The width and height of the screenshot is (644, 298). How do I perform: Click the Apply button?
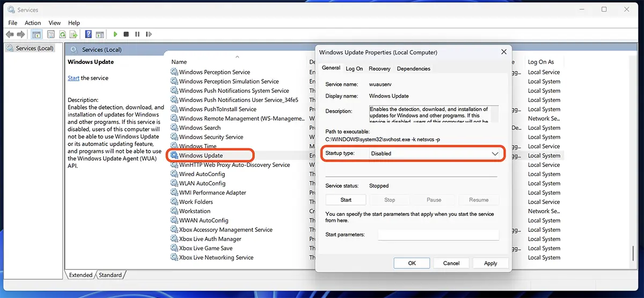click(491, 263)
